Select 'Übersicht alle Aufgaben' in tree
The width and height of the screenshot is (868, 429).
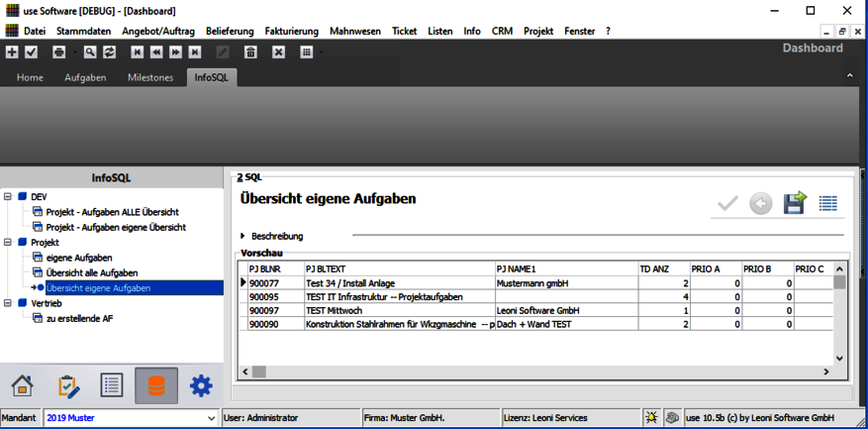pos(91,272)
